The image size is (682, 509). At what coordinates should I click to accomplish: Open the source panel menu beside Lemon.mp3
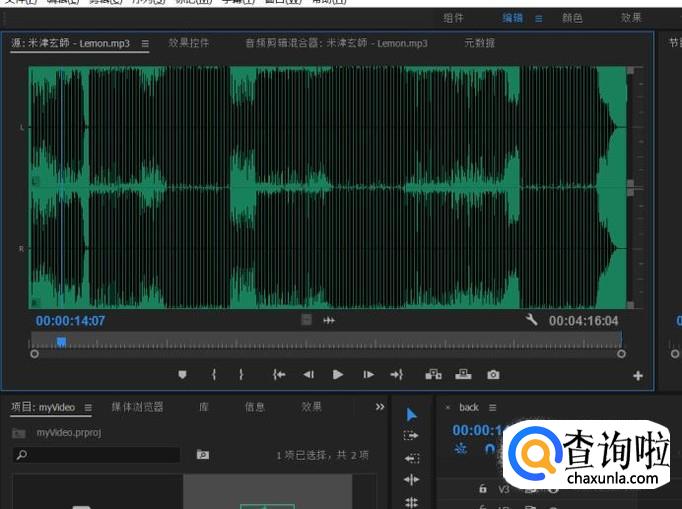[145, 44]
